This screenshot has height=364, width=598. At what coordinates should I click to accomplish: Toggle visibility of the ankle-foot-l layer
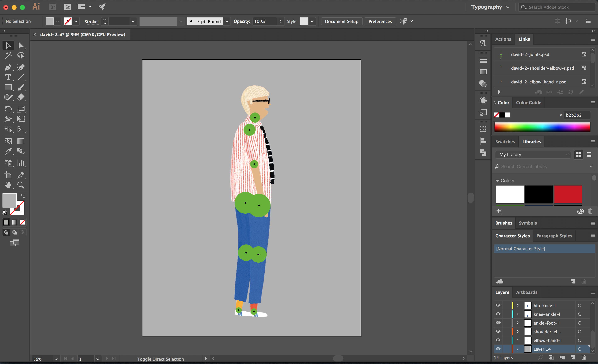coord(498,323)
